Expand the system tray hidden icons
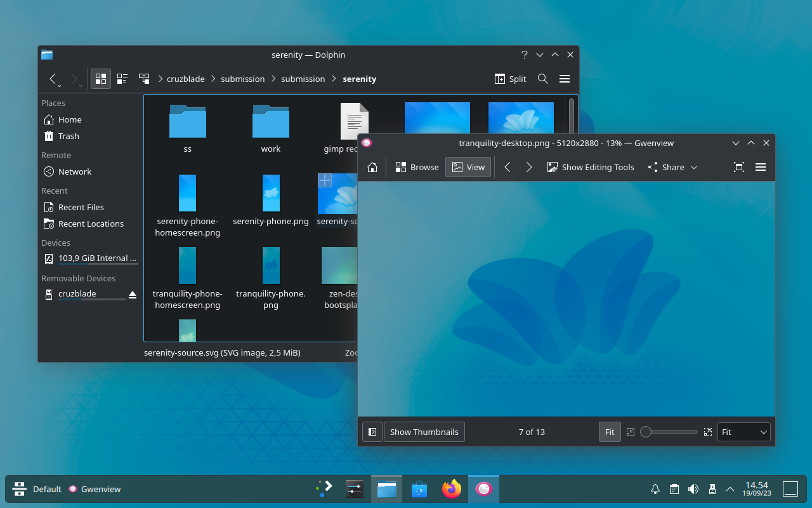This screenshot has height=508, width=812. coord(730,489)
